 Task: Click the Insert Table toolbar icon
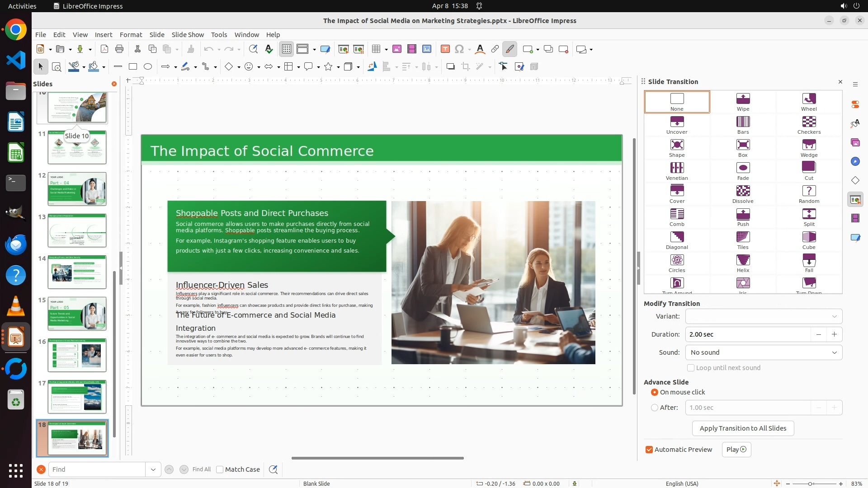[x=376, y=49]
